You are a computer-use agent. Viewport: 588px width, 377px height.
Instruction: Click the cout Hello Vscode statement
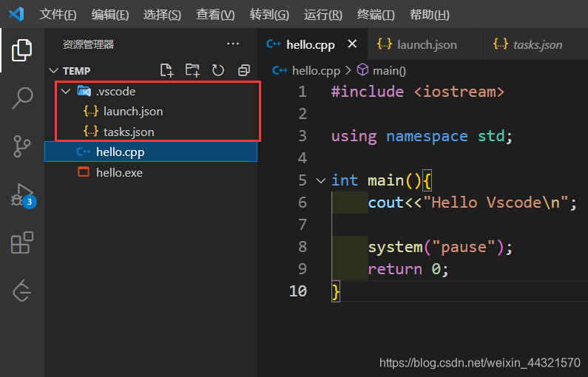[472, 203]
